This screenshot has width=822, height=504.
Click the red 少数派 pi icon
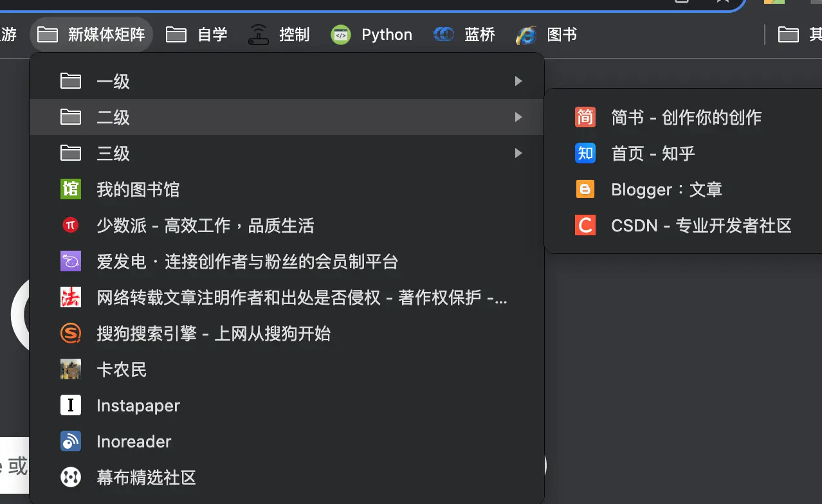pyautogui.click(x=71, y=225)
